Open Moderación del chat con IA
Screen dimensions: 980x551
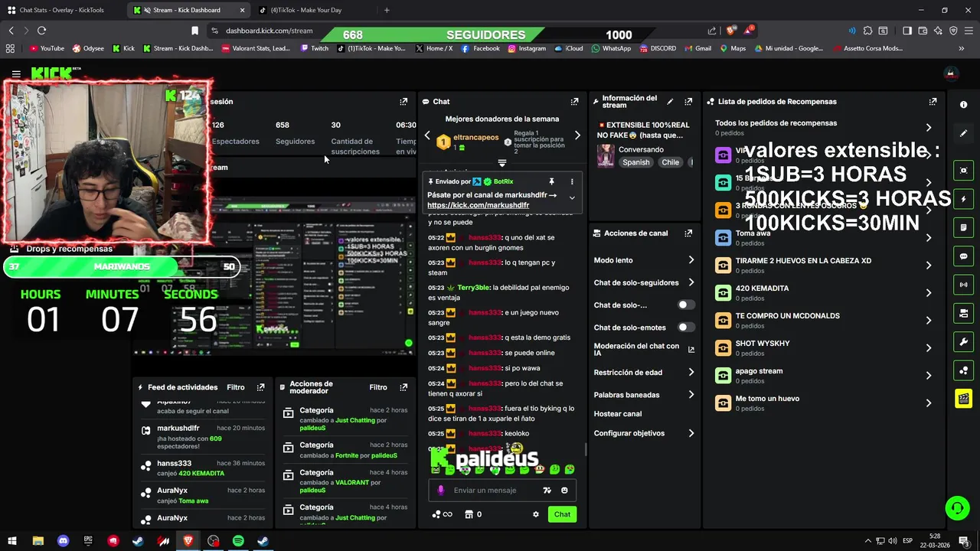(x=644, y=350)
